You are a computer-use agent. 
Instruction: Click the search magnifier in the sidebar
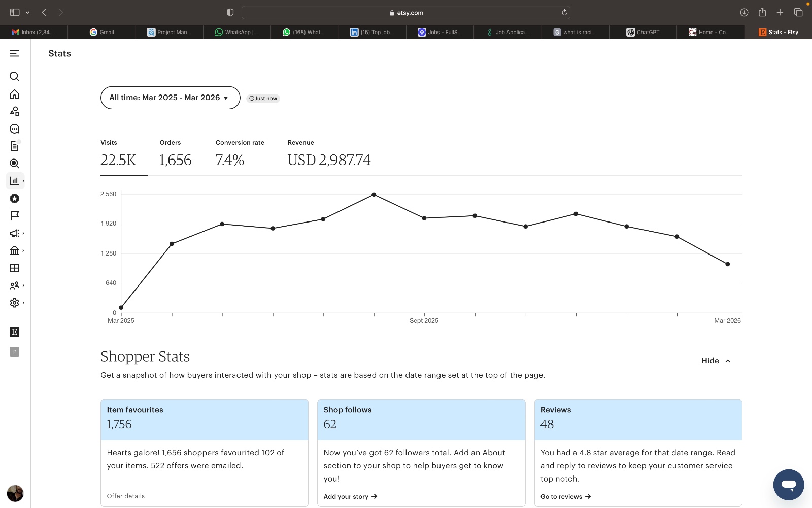15,77
